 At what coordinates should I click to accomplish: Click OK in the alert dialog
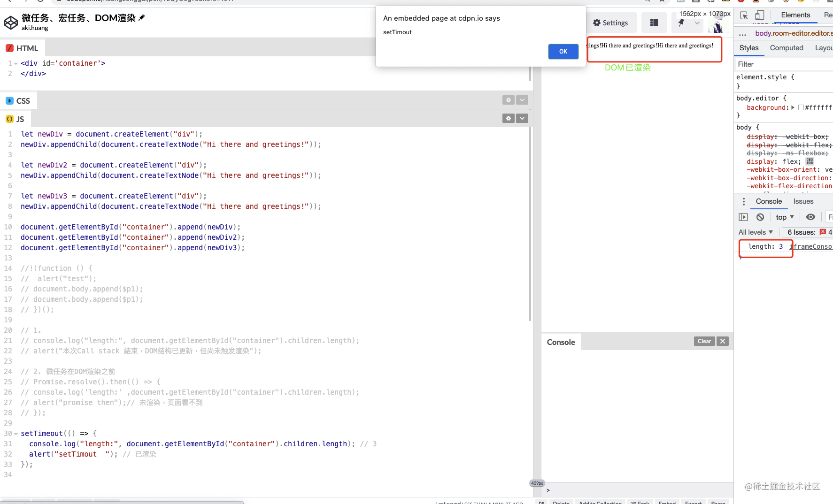(563, 52)
